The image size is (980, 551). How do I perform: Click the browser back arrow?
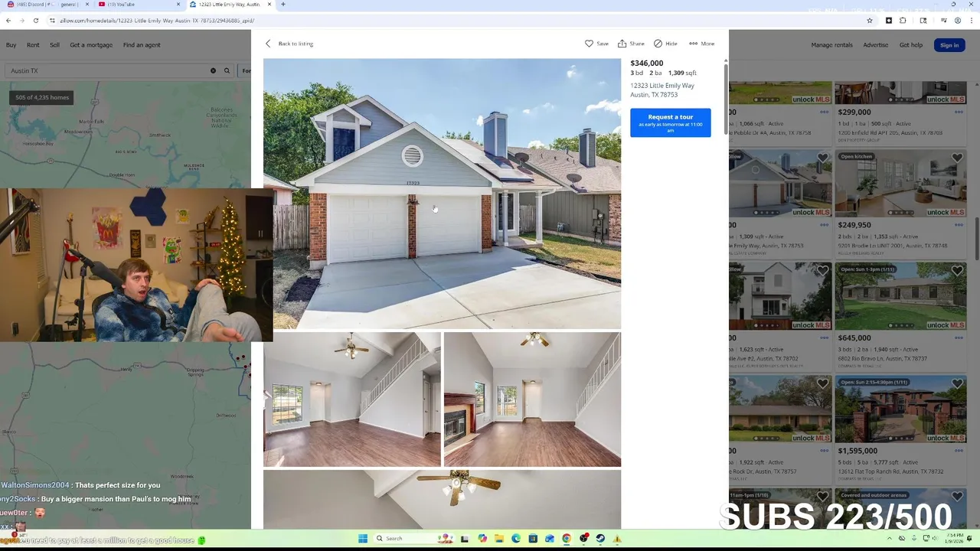pyautogui.click(x=8, y=21)
